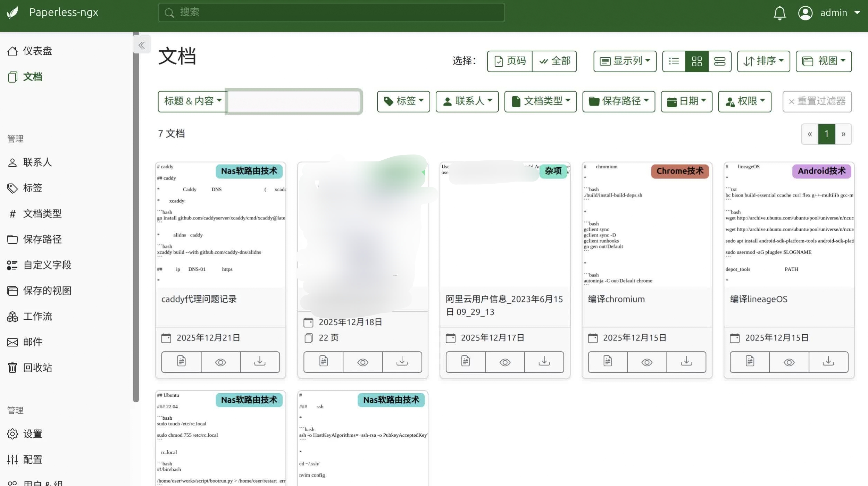Open the notifications bell icon
868x486 pixels.
[779, 13]
